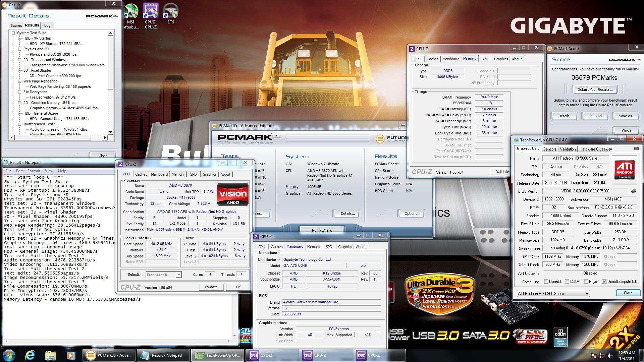Open the Format menu in Notepad
Viewport: 644px width, 362px height.
34,171
